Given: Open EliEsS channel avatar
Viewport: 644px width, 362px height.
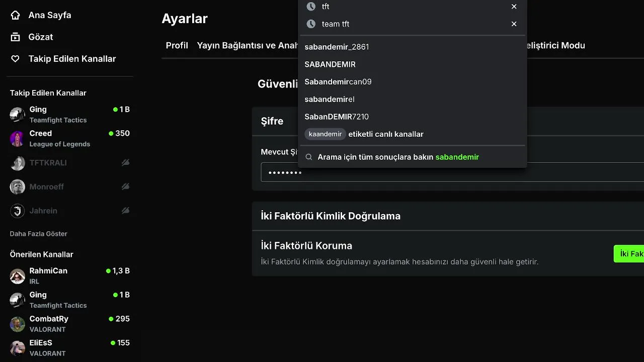Looking at the screenshot, I should 18,348.
